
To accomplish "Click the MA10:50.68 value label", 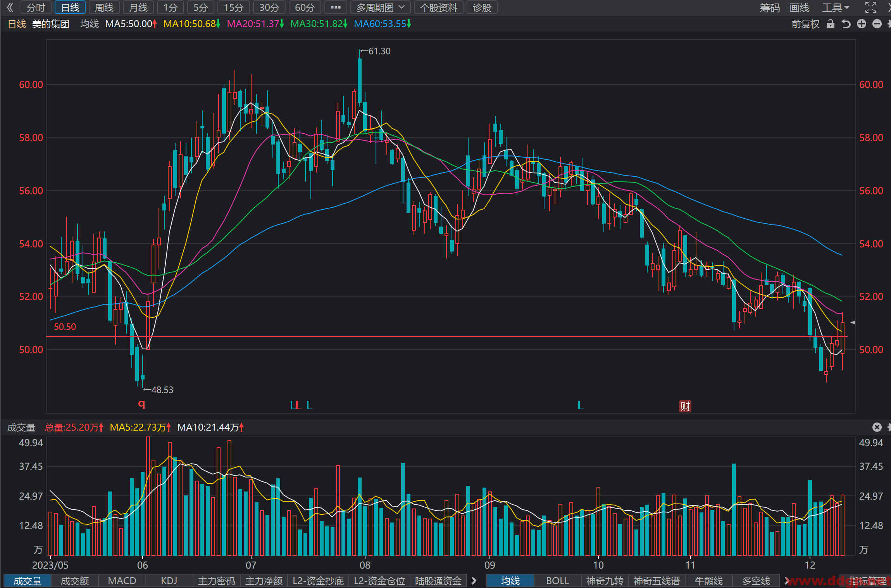I will coord(191,24).
